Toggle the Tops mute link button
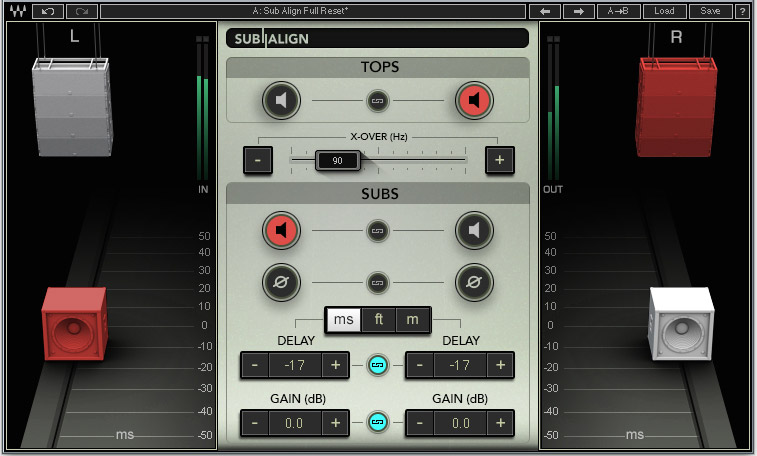 pos(378,101)
